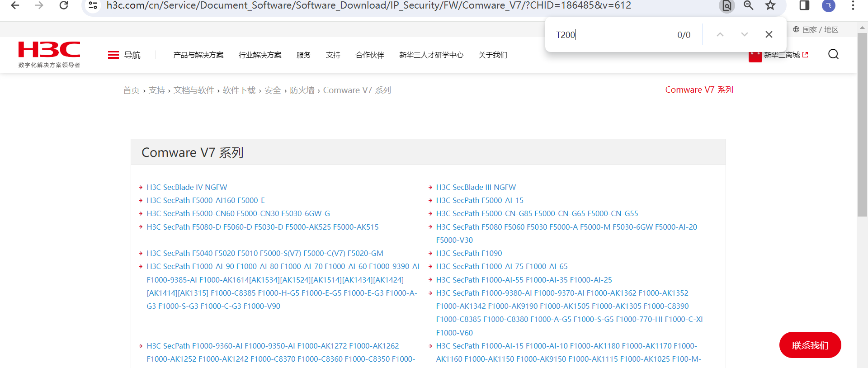This screenshot has width=868, height=368.
Task: Click the browser forward arrow
Action: 39,5
